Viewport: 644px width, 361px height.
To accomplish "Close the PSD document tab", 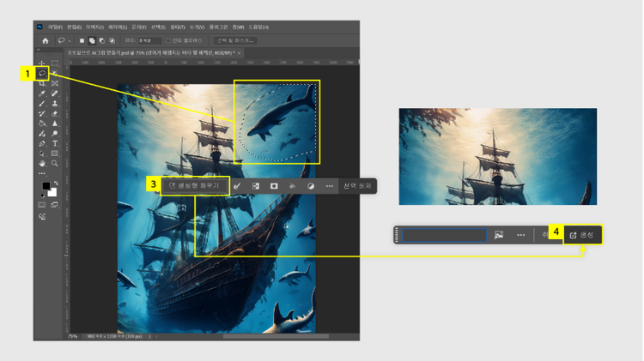I will (x=239, y=53).
